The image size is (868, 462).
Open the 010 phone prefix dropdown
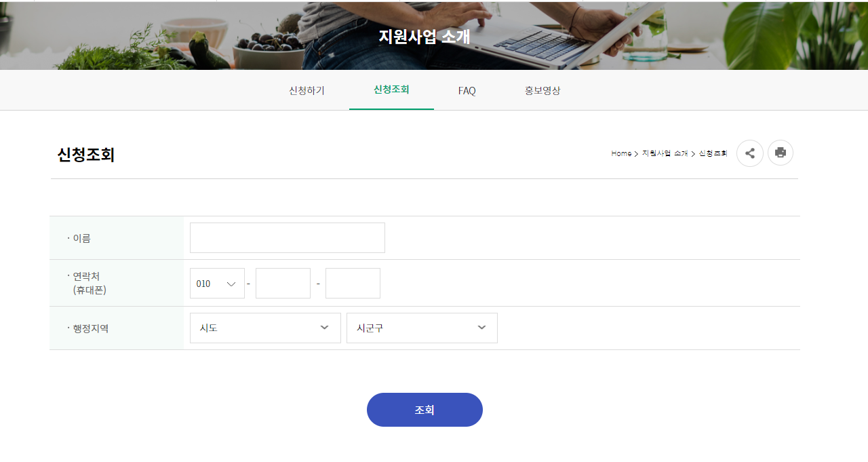click(216, 283)
